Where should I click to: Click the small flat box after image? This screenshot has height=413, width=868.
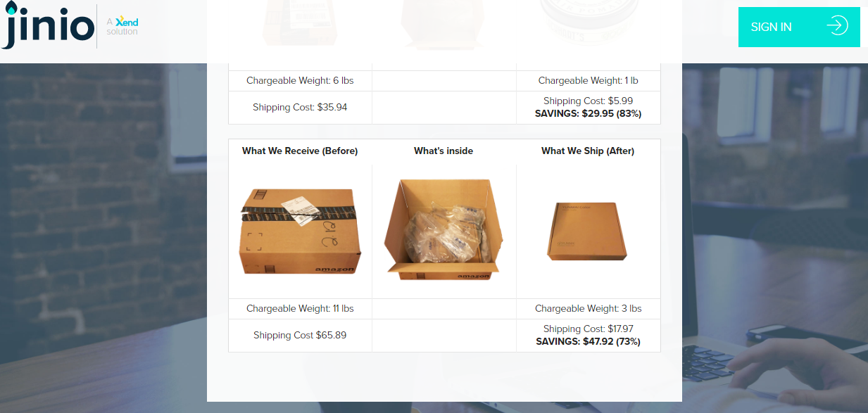587,231
